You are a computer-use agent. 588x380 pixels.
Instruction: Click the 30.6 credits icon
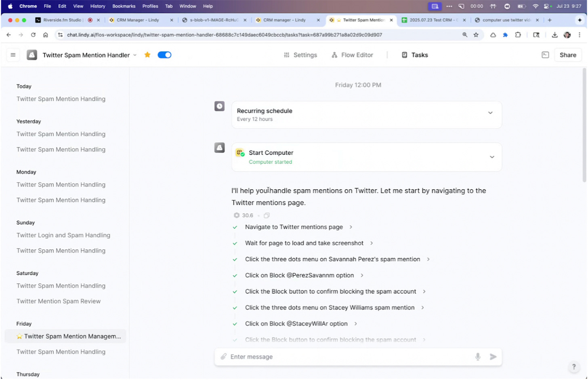(237, 215)
